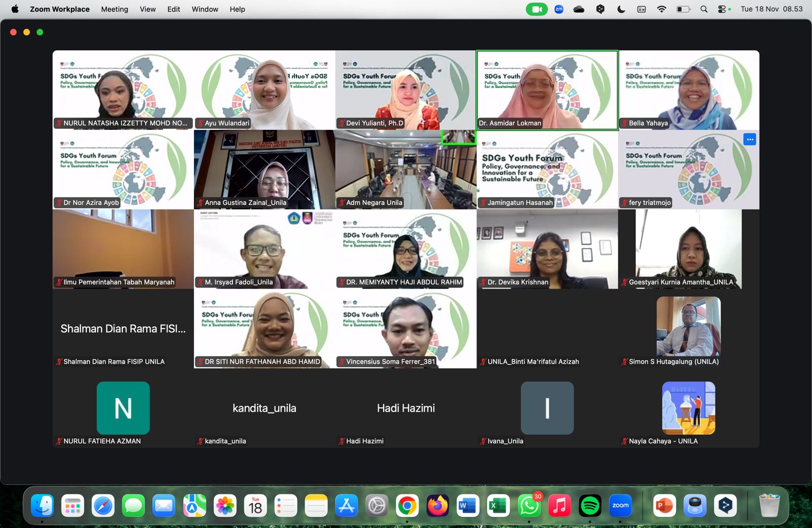Viewport: 812px width, 528px height.
Task: Open WhatsApp from the Dock
Action: click(x=529, y=505)
